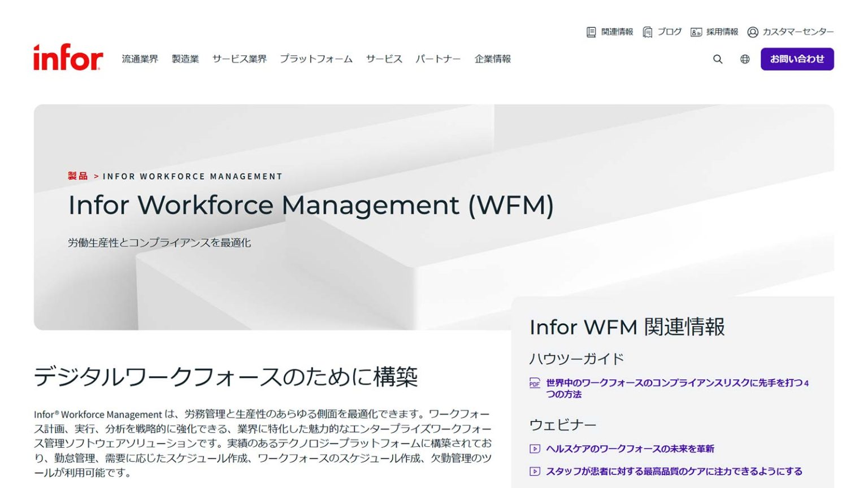Open the search magnifier icon
Screen dimensions: 868x488
click(718, 59)
